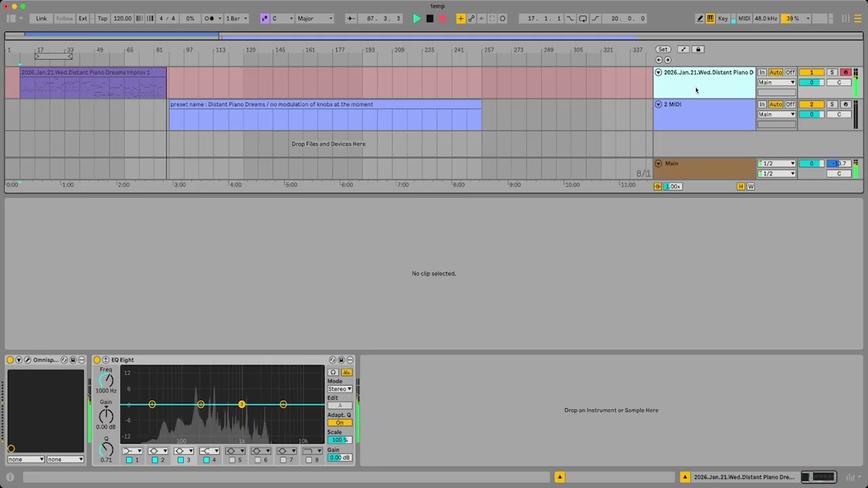Click the Set locator button

coord(663,49)
